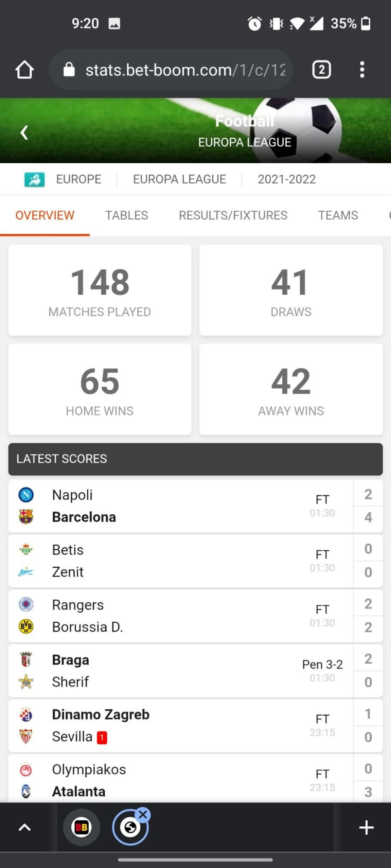This screenshot has width=391, height=868.
Task: Tap the browser home icon
Action: [x=24, y=69]
